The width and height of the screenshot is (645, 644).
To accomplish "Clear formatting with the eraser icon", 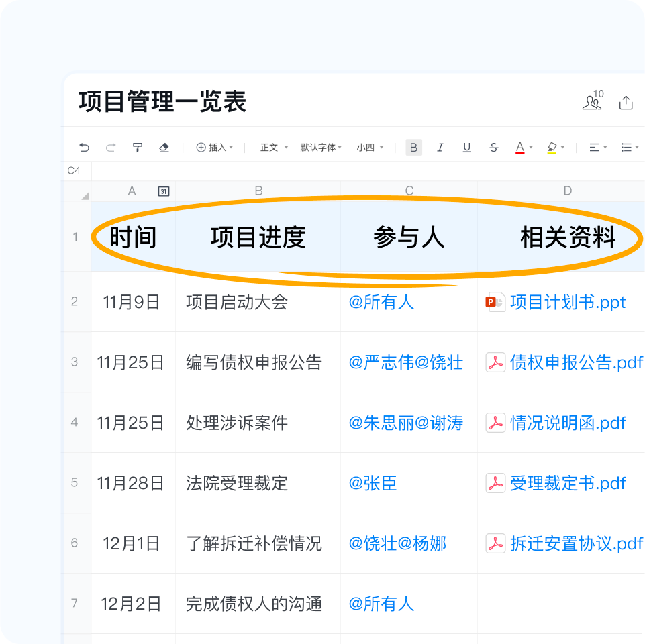I will (164, 147).
